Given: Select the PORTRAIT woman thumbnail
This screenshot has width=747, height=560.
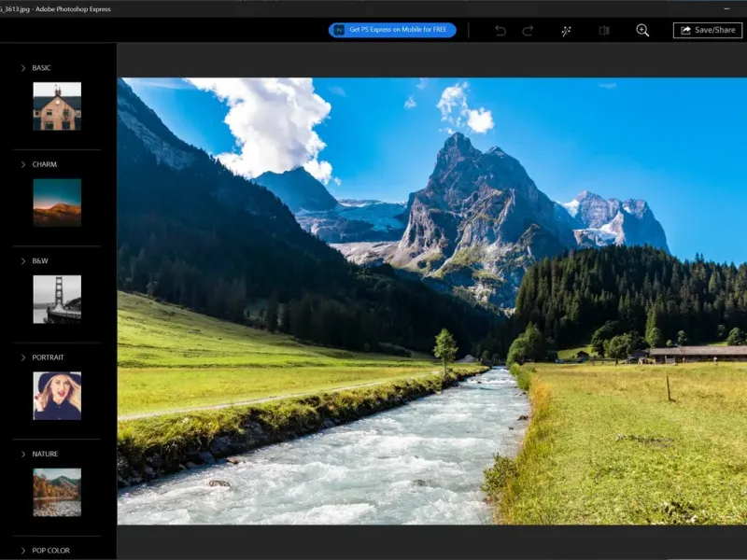Looking at the screenshot, I should coord(57,396).
